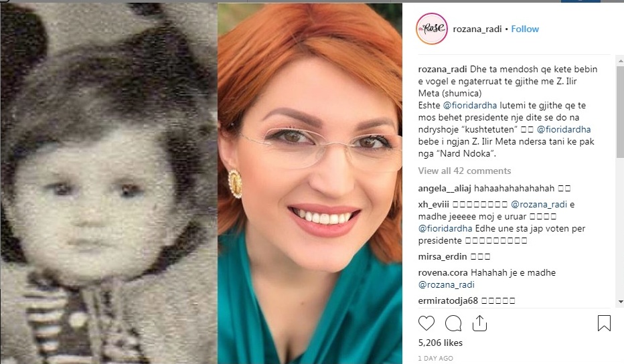Open comments via speech bubble icon
Image resolution: width=624 pixels, height=364 pixels.
click(x=453, y=323)
